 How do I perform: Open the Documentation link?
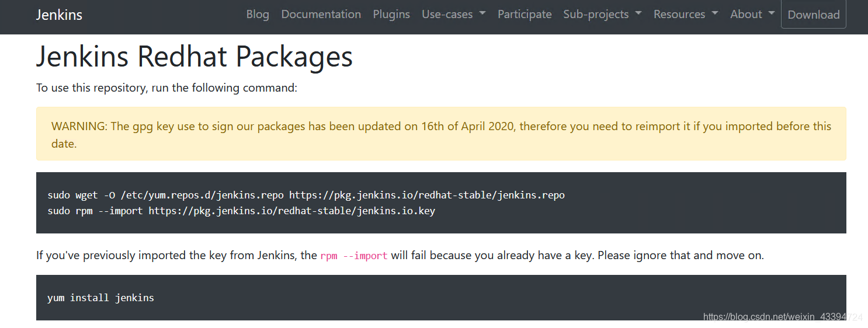[x=321, y=15]
